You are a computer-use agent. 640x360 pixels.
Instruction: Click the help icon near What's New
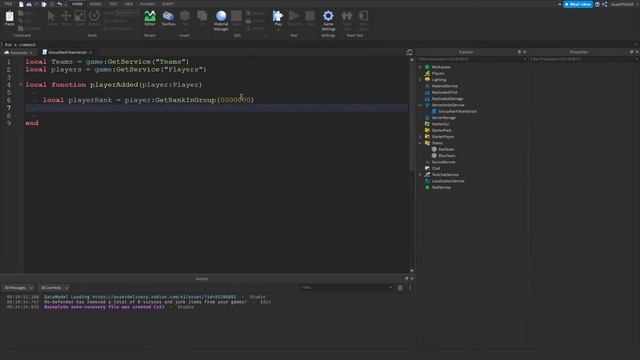[x=597, y=4]
